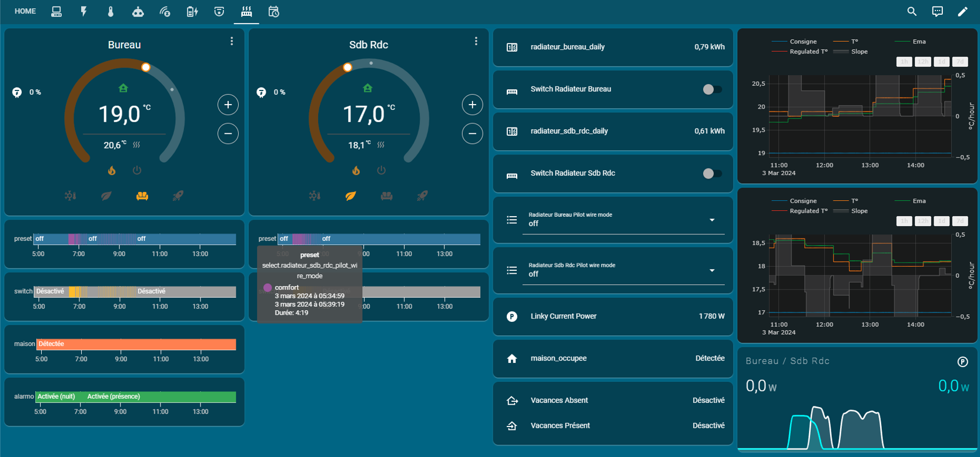Expand Radiateur Bureau Pilot wire mode dropdown
The image size is (980, 457).
click(x=711, y=220)
